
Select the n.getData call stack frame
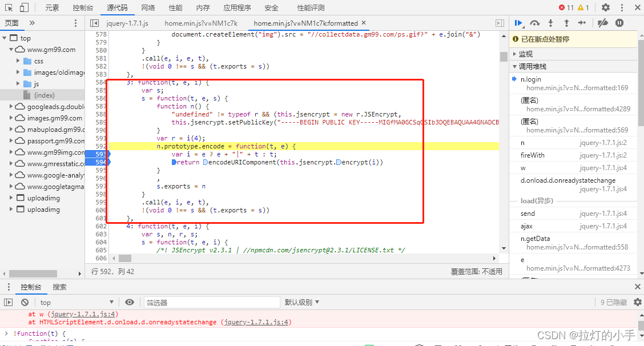coord(574,243)
